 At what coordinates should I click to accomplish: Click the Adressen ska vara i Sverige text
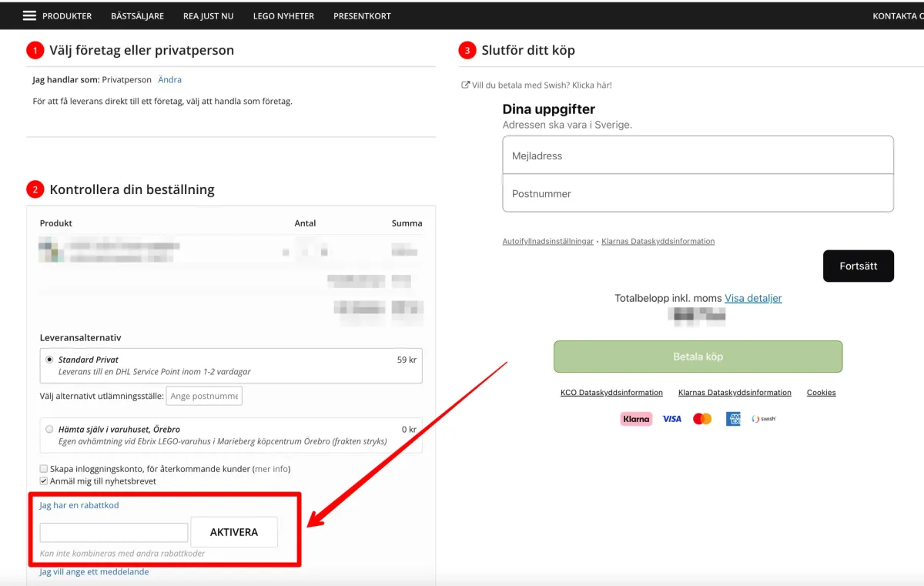pyautogui.click(x=567, y=125)
